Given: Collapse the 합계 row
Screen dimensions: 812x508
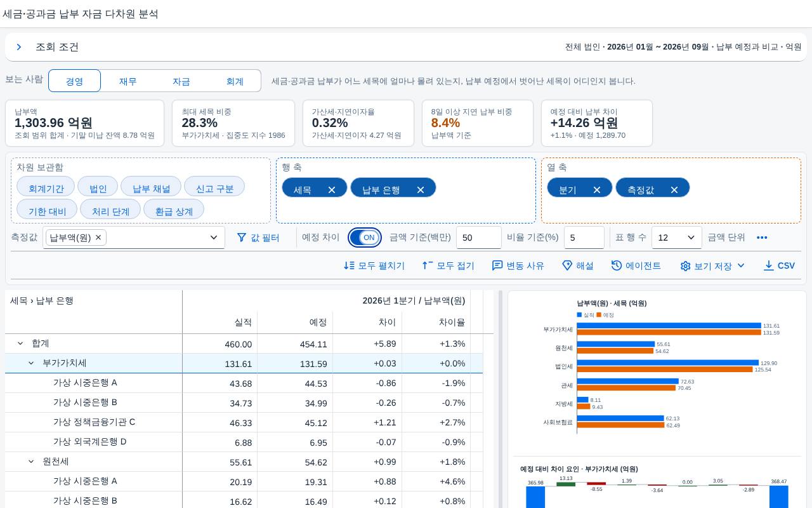Looking at the screenshot, I should pos(20,344).
